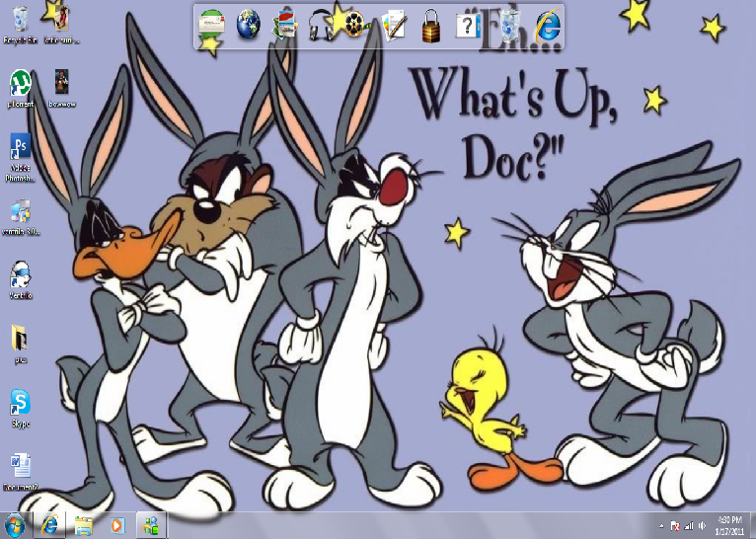This screenshot has height=540, width=756.
Task: Open the recycle bin icon in dock
Action: tap(509, 26)
